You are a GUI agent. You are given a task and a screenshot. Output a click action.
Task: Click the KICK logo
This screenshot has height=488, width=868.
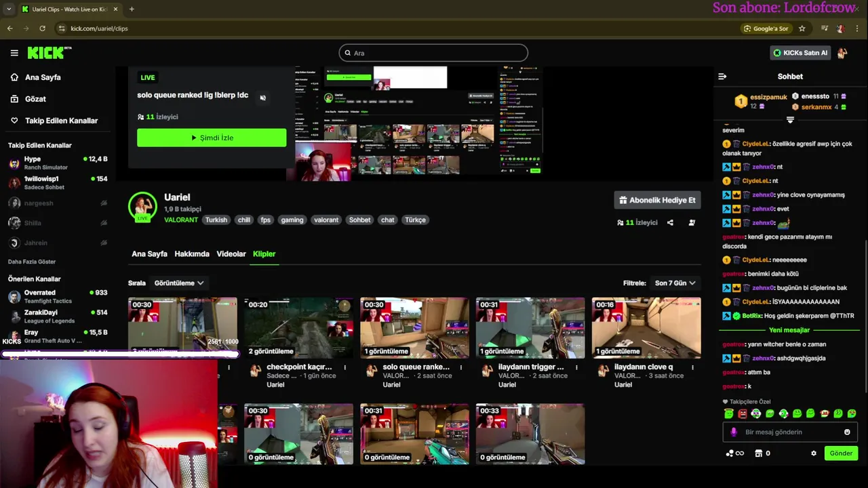coord(49,53)
